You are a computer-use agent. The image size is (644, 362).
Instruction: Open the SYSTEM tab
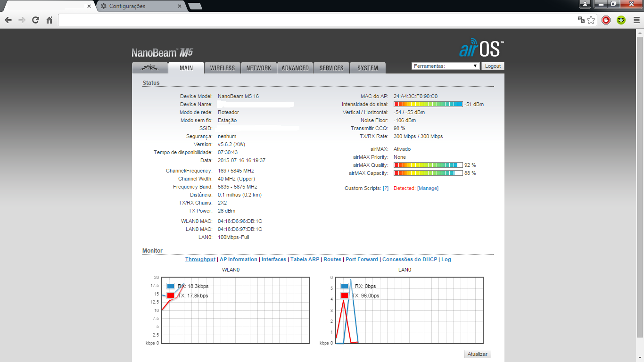(x=368, y=68)
